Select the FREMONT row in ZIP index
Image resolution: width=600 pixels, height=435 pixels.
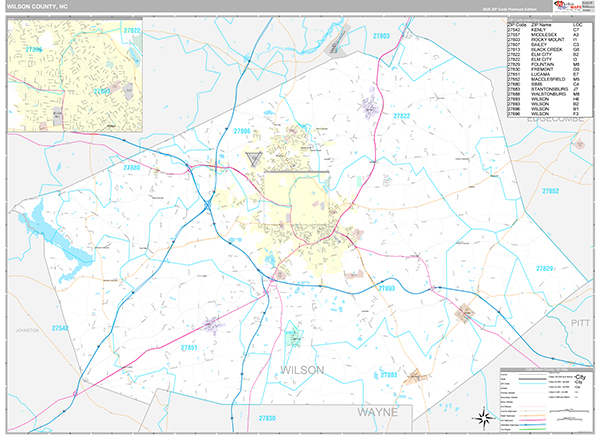point(545,69)
